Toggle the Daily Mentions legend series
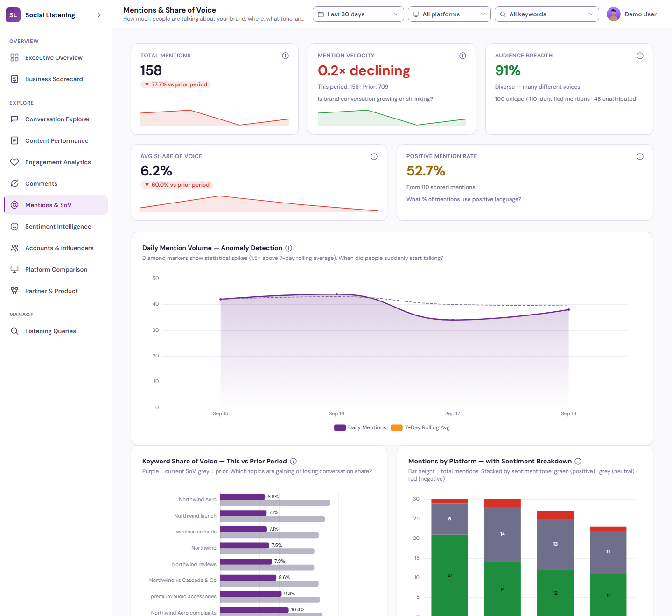 [360, 427]
